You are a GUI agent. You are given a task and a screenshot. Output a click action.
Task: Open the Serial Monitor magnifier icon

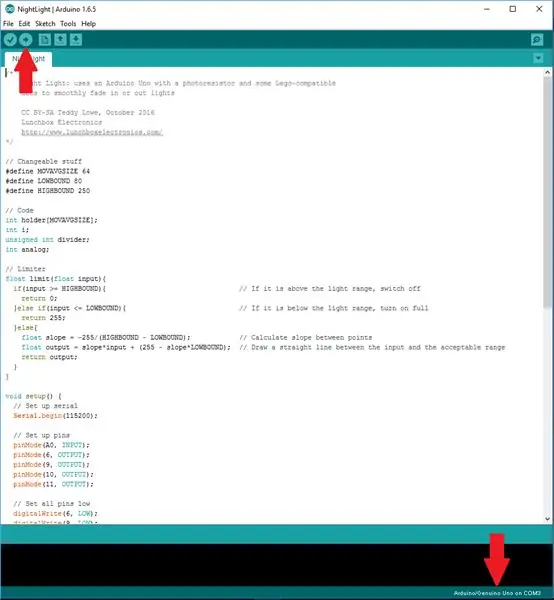click(x=537, y=40)
